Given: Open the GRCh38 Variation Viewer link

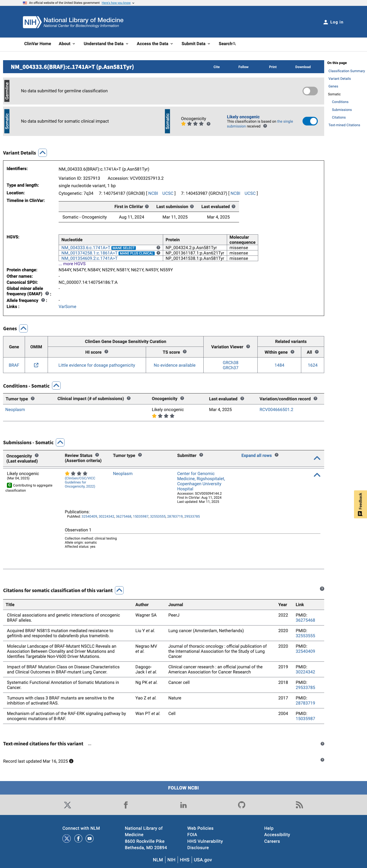Looking at the screenshot, I should (x=230, y=363).
